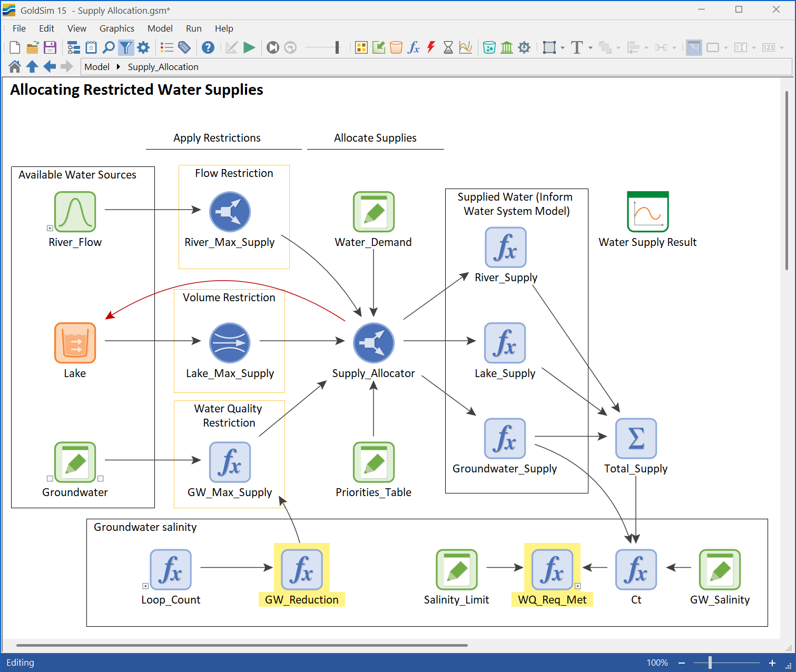Toggle the funnel Filter button
This screenshot has height=672, width=796.
pyautogui.click(x=126, y=47)
